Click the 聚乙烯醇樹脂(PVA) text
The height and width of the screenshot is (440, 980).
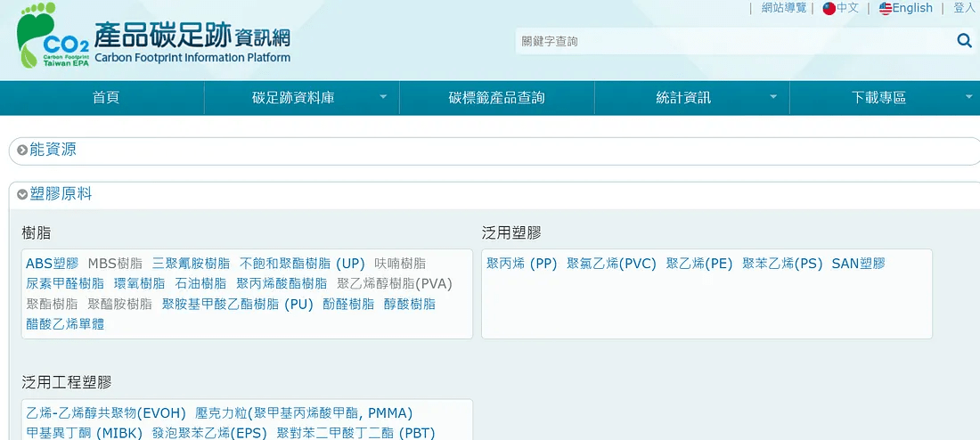pyautogui.click(x=395, y=284)
